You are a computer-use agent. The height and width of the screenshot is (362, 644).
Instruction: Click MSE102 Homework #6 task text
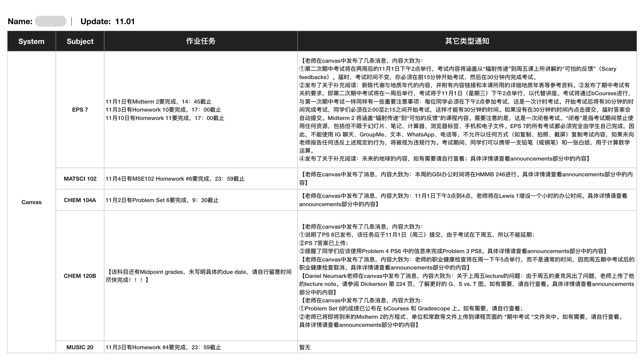click(175, 179)
